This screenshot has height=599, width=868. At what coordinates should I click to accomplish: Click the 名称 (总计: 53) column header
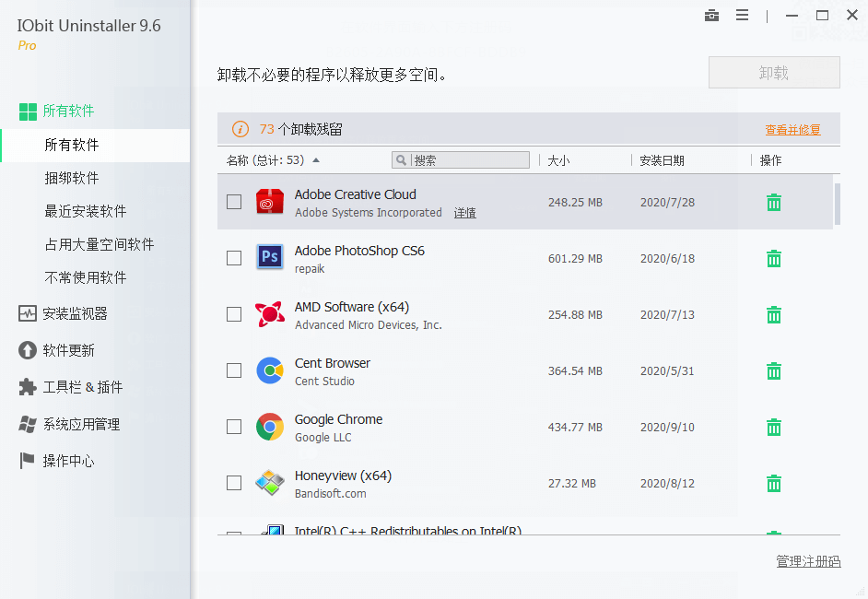pyautogui.click(x=265, y=160)
